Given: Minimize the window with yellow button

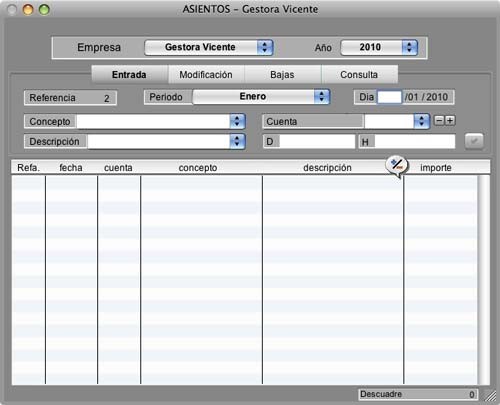Looking at the screenshot, I should click(x=28, y=9).
